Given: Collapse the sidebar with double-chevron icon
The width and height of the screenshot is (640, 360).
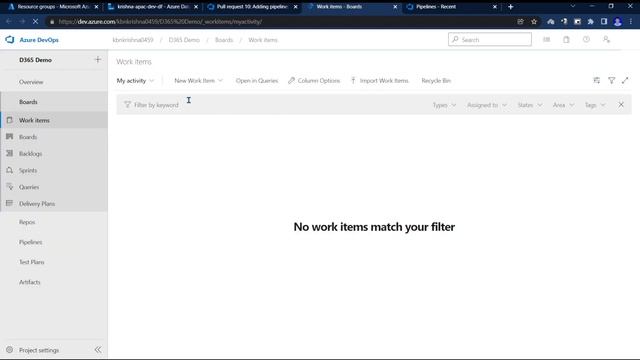Looking at the screenshot, I should point(98,350).
